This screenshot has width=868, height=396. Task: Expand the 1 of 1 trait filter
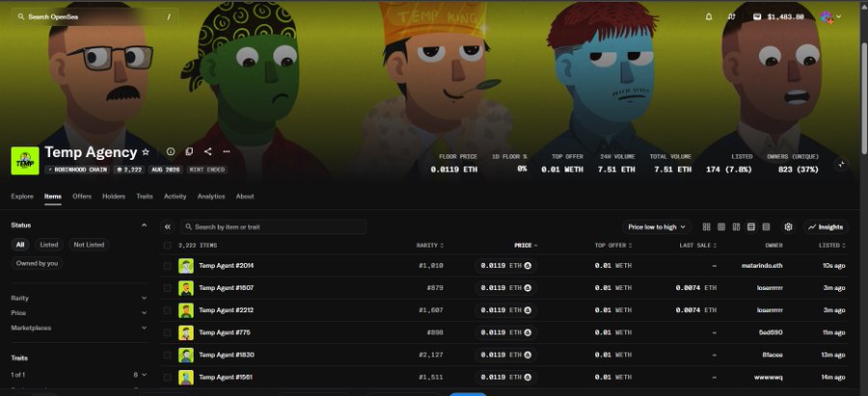pos(79,375)
